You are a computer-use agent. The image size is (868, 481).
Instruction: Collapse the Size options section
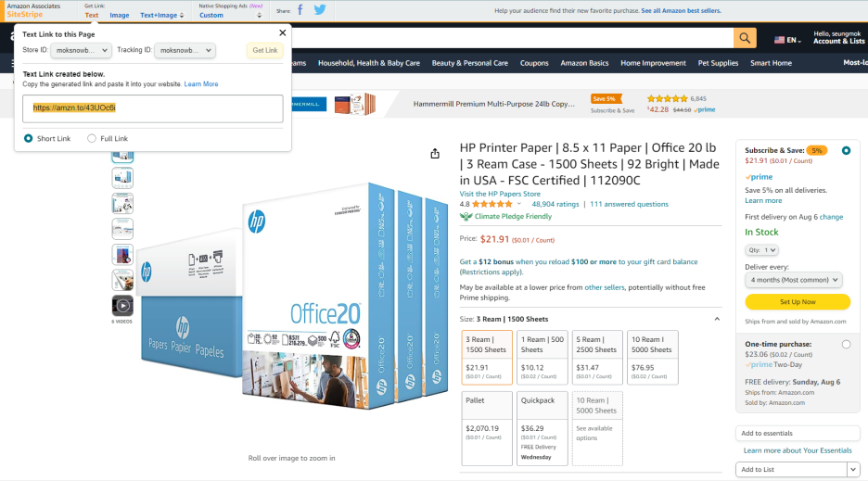click(717, 320)
